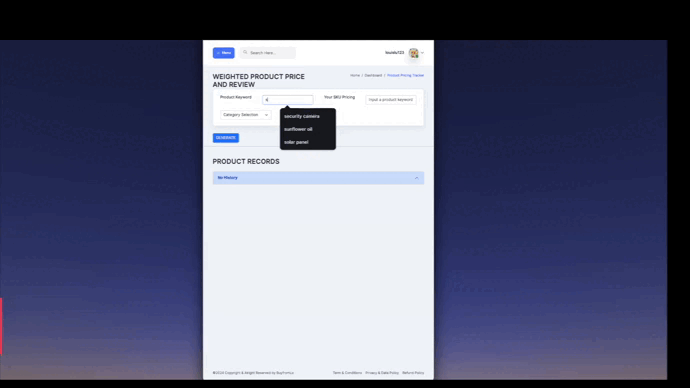This screenshot has height=388, width=690.
Task: Collapse the No History panel chevron
Action: click(416, 178)
